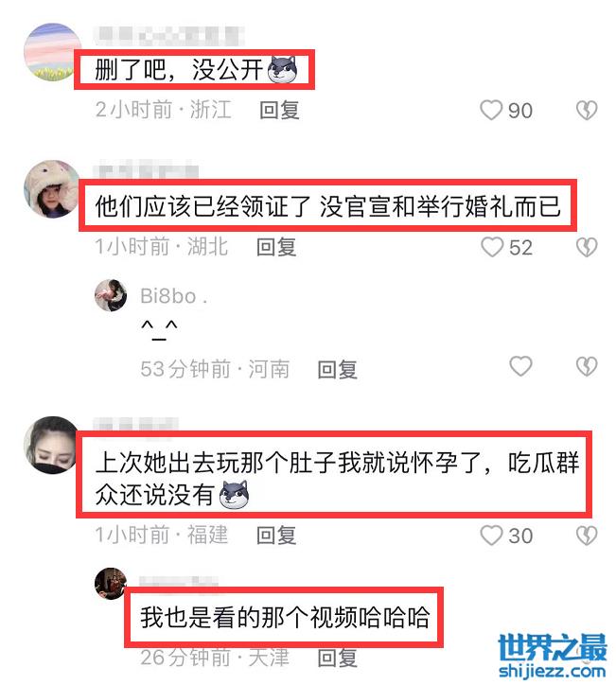Open pastel sky avatar of first commenter

coord(52,52)
